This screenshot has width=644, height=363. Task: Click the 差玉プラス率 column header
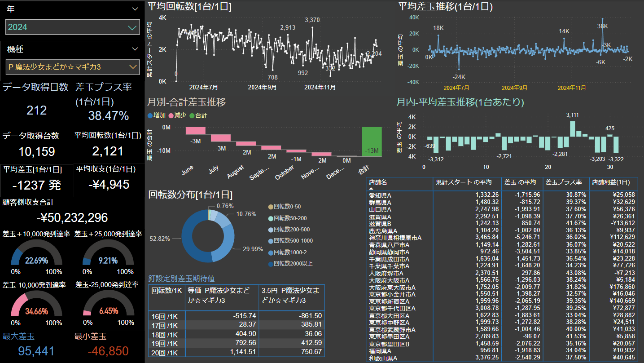click(564, 182)
